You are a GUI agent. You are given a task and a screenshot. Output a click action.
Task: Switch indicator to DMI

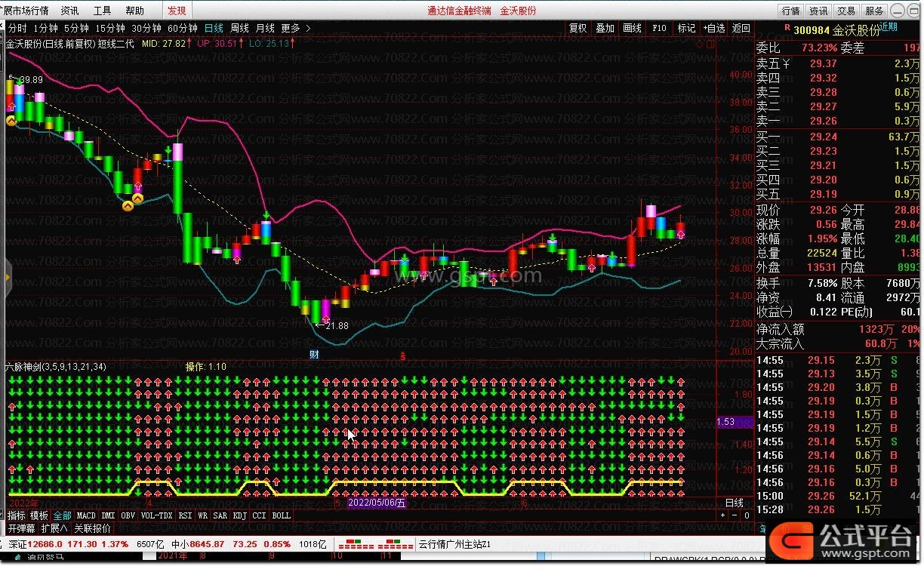point(109,515)
